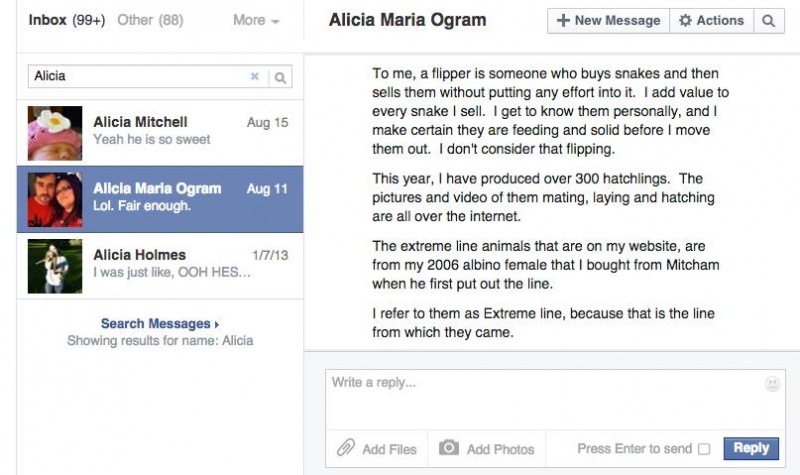Screen dimensions: 800x475
Task: Open the emoji smiley picker in reply box
Action: [772, 384]
